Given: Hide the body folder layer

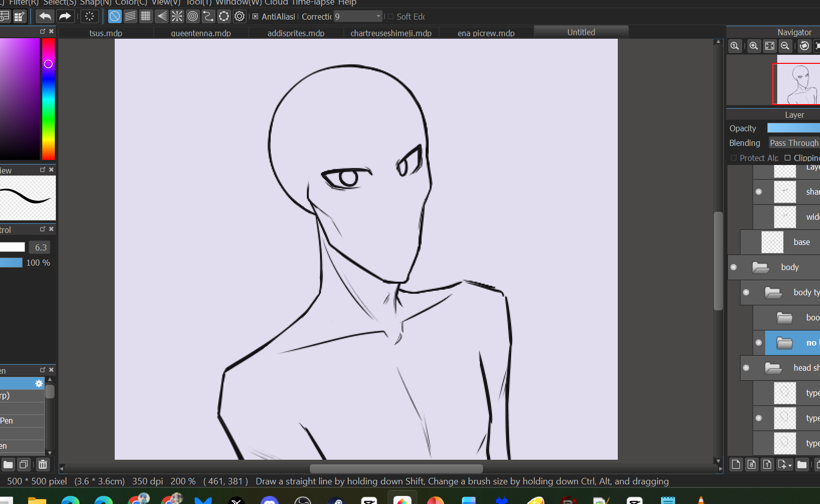Looking at the screenshot, I should point(733,267).
